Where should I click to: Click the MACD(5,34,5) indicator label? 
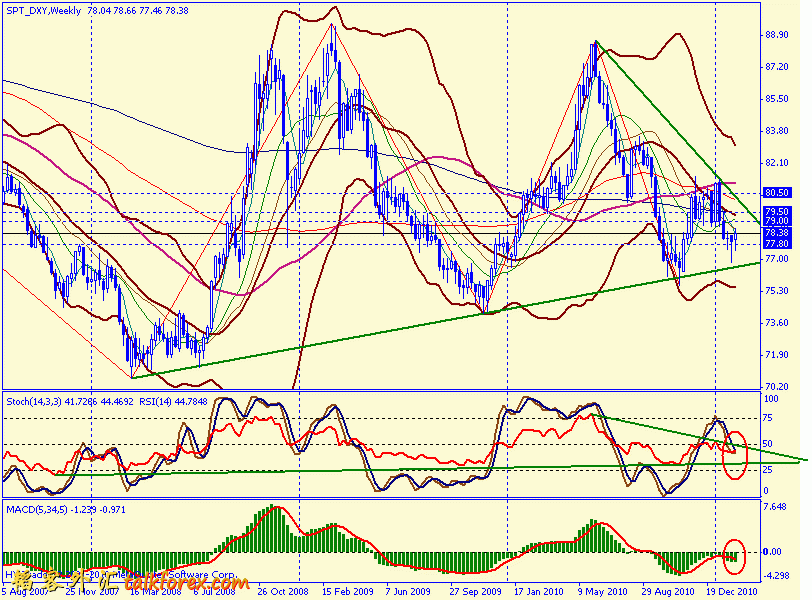pos(37,510)
